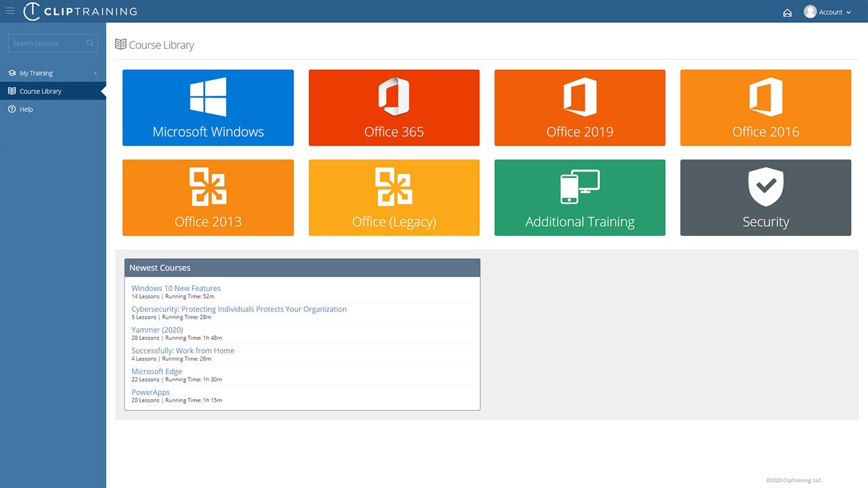Open the Office (Legacy) tile label

point(394,222)
